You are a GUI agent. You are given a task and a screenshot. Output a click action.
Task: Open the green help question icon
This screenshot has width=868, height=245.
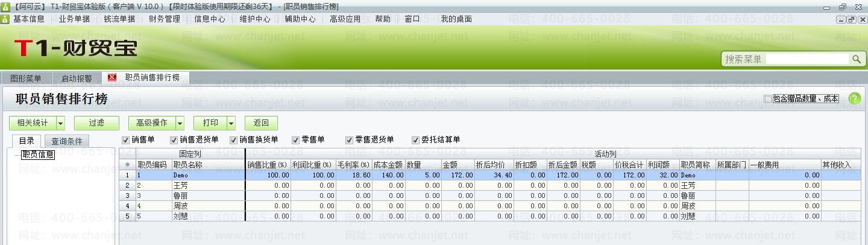(854, 99)
